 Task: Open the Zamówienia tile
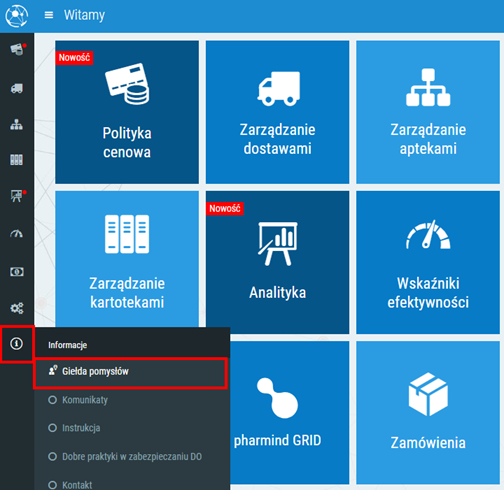tap(428, 413)
